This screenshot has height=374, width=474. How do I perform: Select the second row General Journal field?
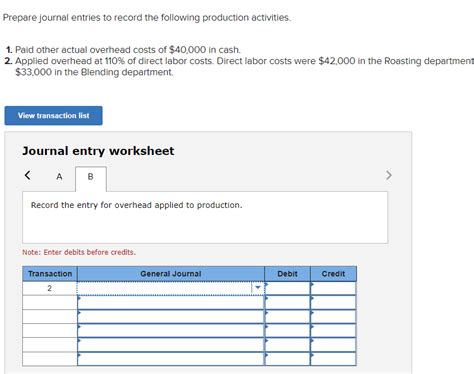(171, 302)
